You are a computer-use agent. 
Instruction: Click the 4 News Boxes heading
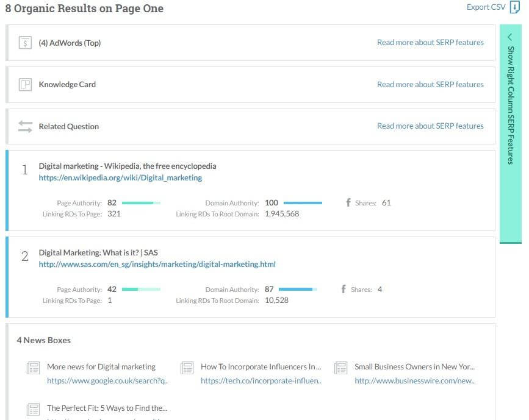(x=44, y=340)
